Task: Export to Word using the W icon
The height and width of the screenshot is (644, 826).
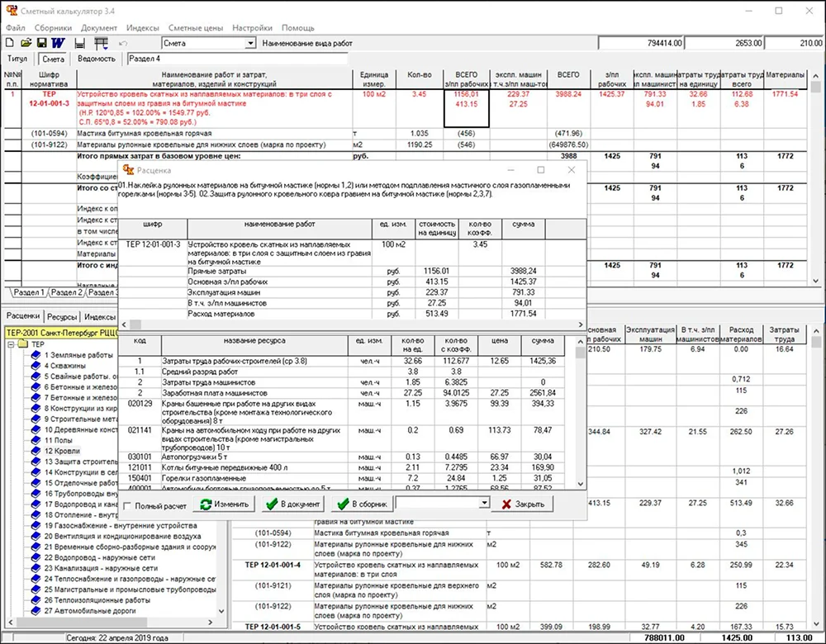Action: point(58,43)
